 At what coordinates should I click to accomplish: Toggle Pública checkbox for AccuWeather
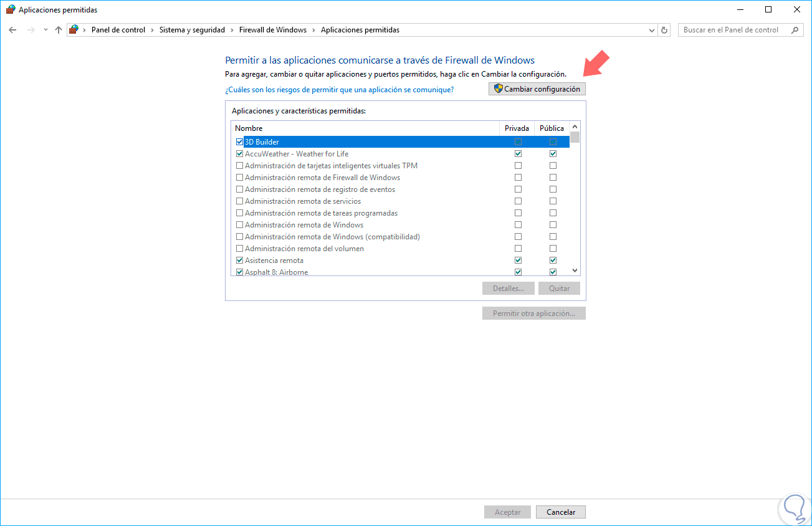click(x=553, y=154)
